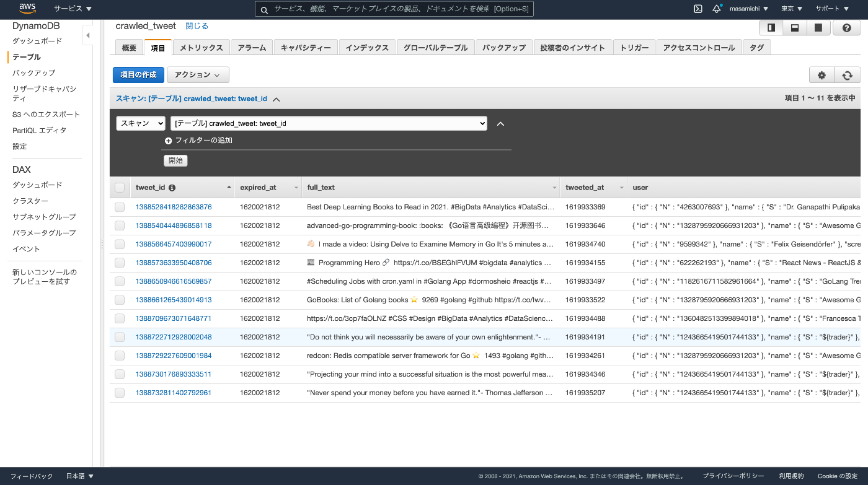Open Cookie の設定 footer link
The width and height of the screenshot is (868, 485).
coord(838,476)
